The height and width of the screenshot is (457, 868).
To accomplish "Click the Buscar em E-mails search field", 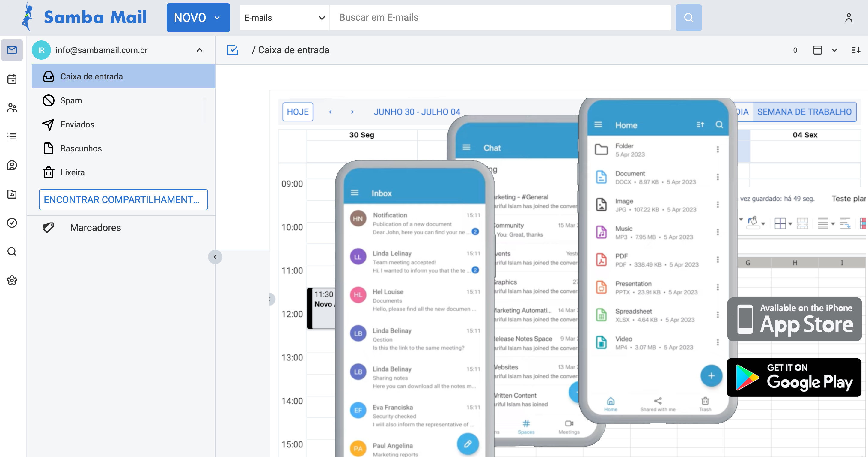I will click(500, 17).
